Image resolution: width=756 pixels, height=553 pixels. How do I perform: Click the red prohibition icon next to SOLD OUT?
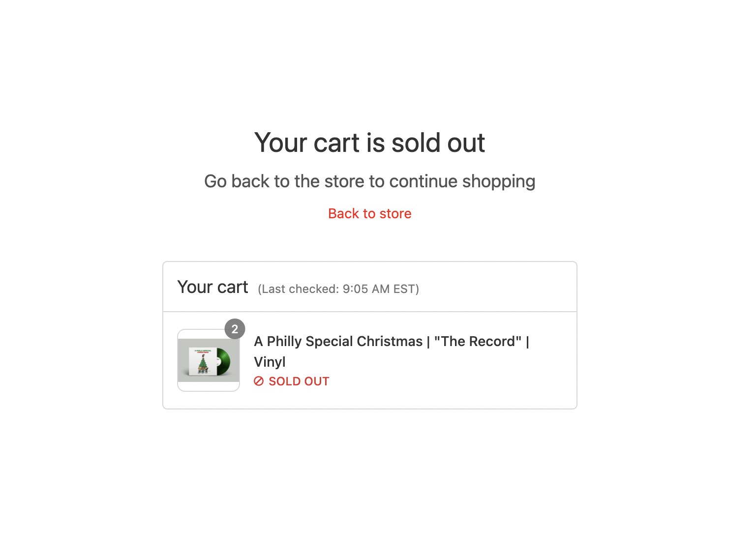[x=259, y=381]
